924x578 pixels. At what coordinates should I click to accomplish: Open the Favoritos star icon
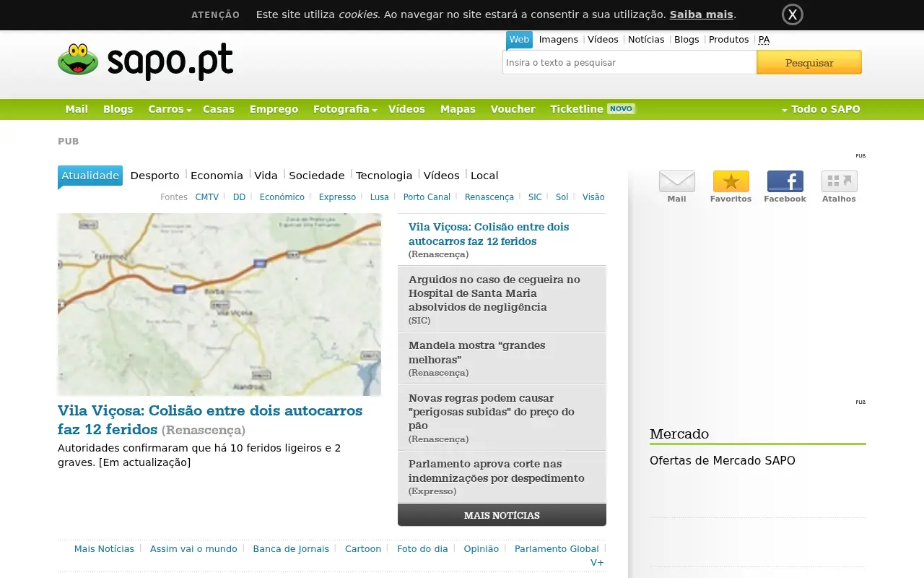(x=731, y=181)
